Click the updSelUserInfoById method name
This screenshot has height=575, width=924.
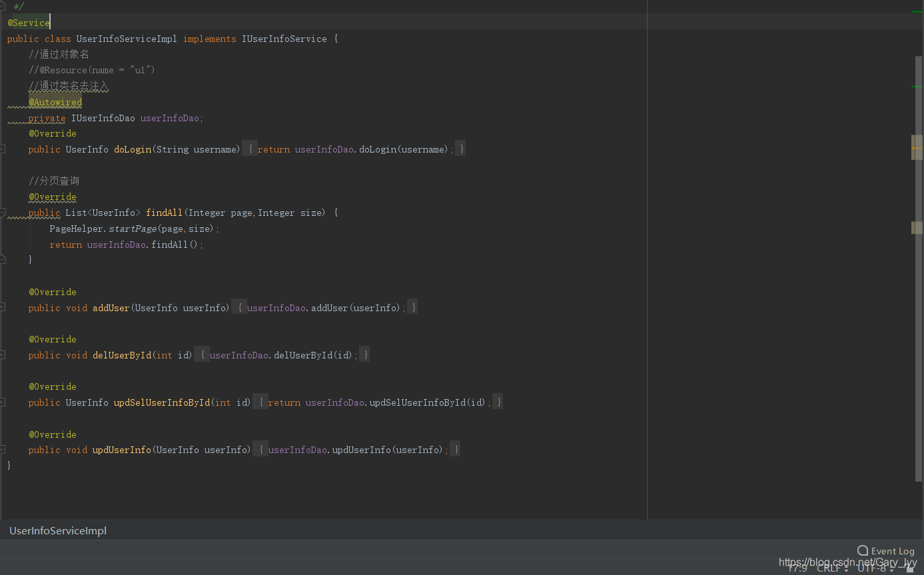pos(162,402)
